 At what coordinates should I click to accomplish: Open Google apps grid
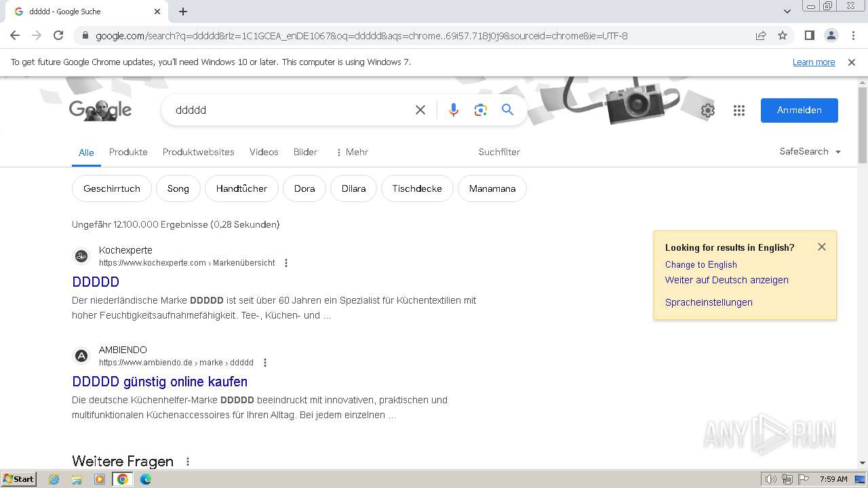tap(739, 110)
